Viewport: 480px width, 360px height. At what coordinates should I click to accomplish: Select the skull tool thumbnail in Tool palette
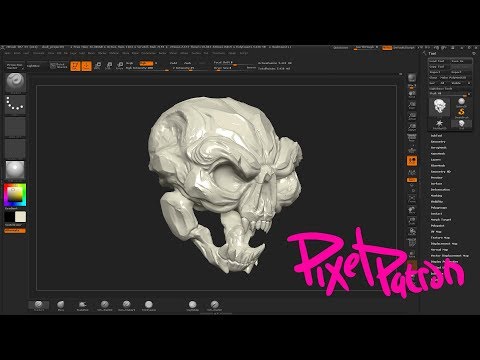tap(439, 107)
